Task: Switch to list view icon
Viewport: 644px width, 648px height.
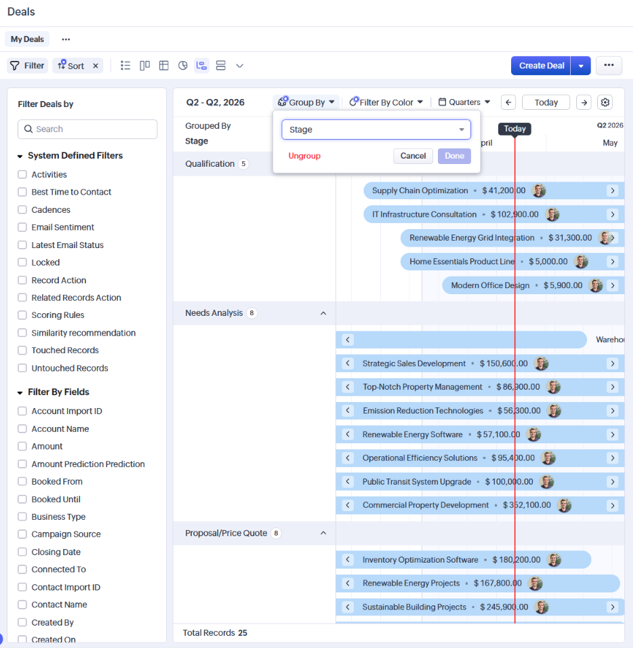Action: coord(125,66)
